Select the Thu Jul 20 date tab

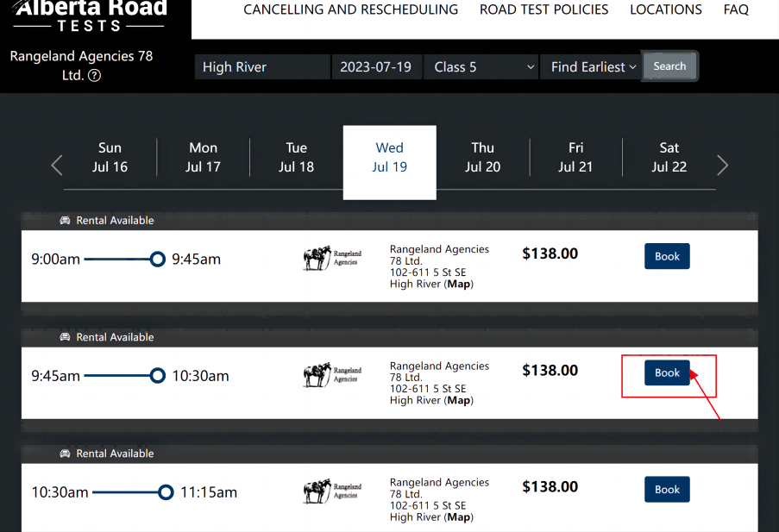[483, 158]
